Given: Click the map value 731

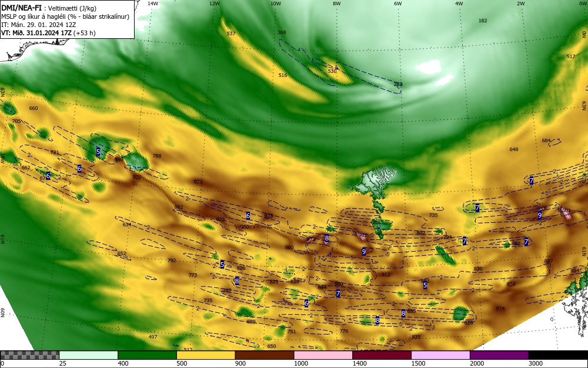Looking at the screenshot, I should [55, 152].
